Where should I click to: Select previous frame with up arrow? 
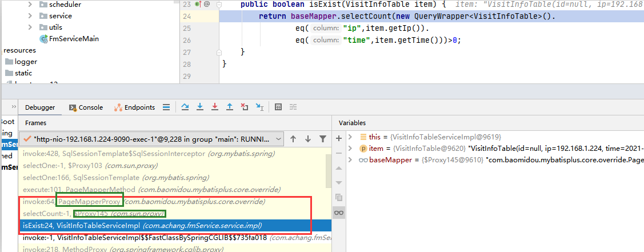[x=293, y=139]
